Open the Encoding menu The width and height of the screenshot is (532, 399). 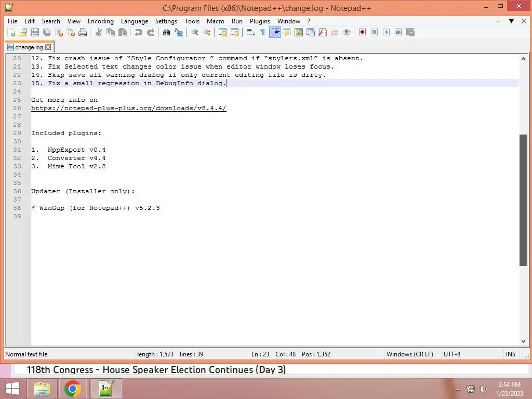pos(100,21)
